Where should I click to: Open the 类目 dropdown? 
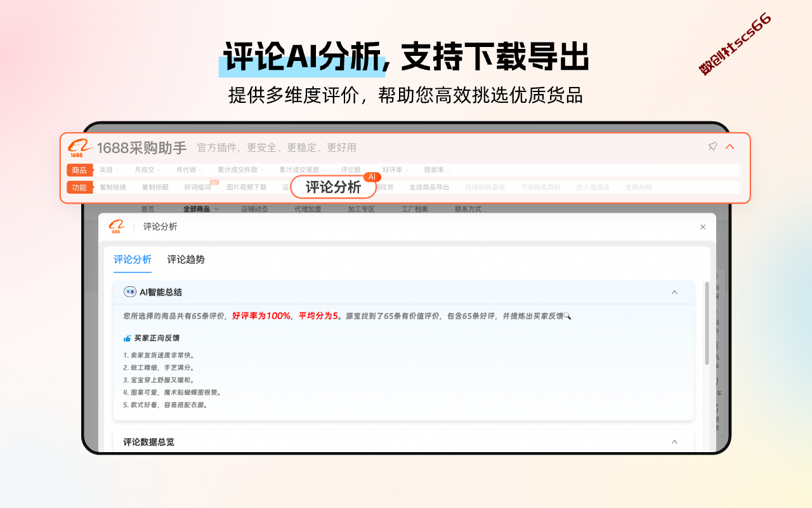click(108, 170)
